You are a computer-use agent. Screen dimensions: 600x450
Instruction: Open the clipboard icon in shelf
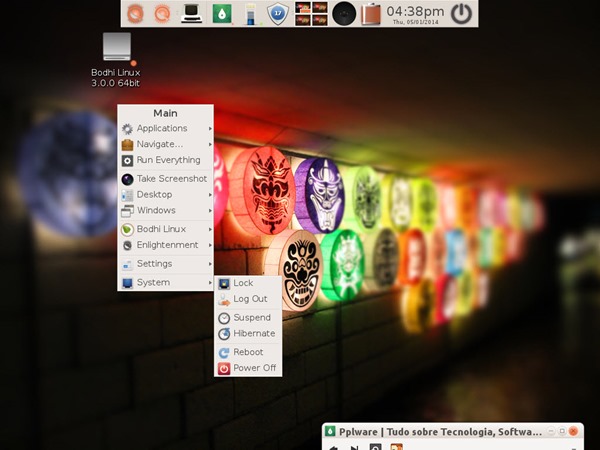371,13
